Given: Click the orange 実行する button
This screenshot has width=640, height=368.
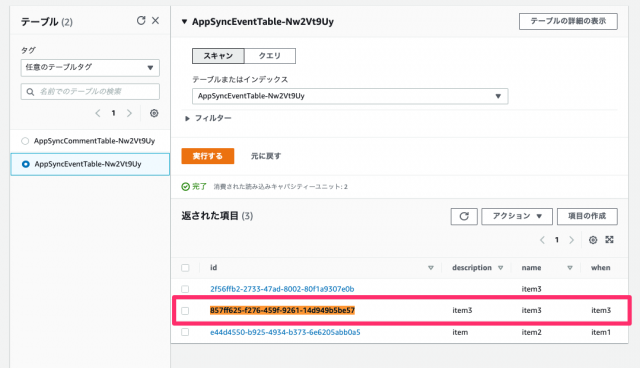Looking at the screenshot, I should tap(208, 156).
